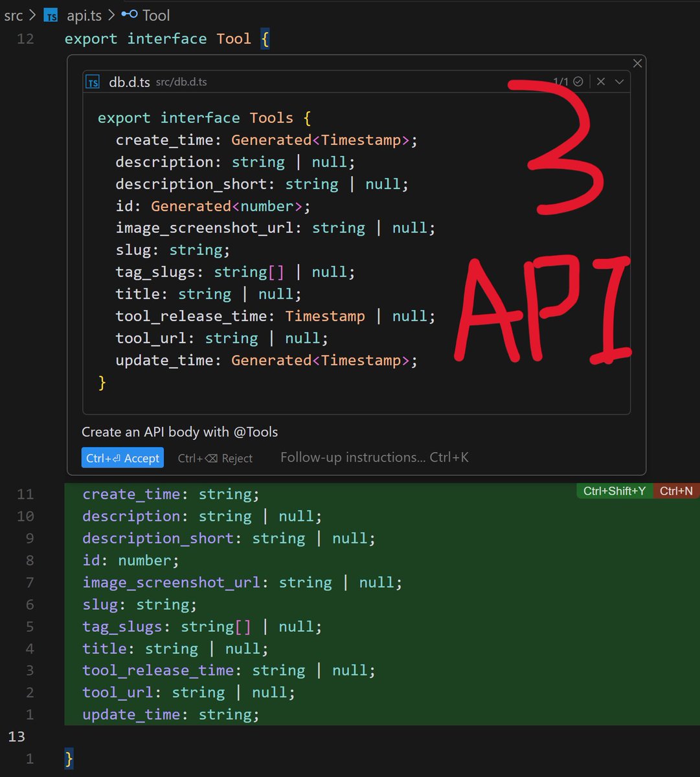Close the inline chat widget via the X
700x777 pixels.
tap(637, 63)
